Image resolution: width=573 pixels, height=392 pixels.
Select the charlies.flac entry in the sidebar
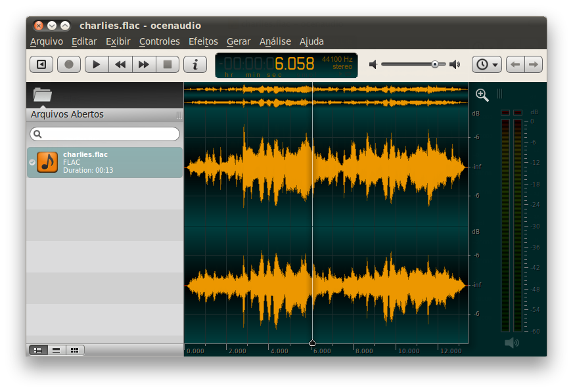104,162
